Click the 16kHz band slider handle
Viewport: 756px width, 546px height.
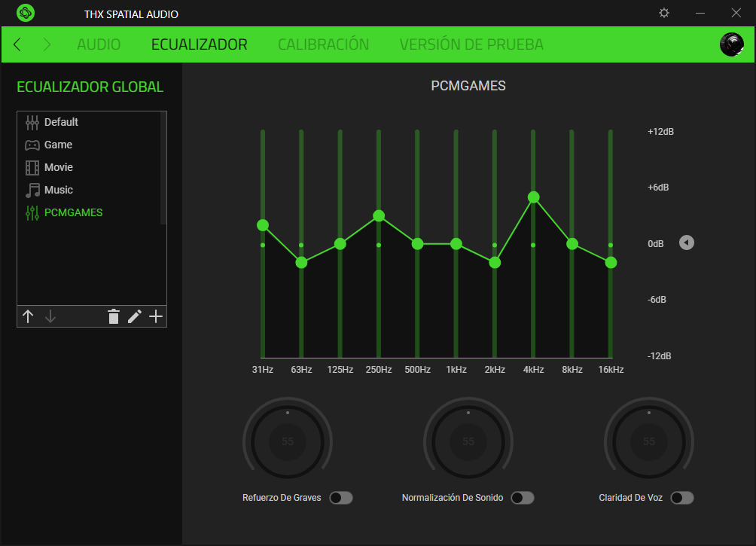(x=611, y=262)
